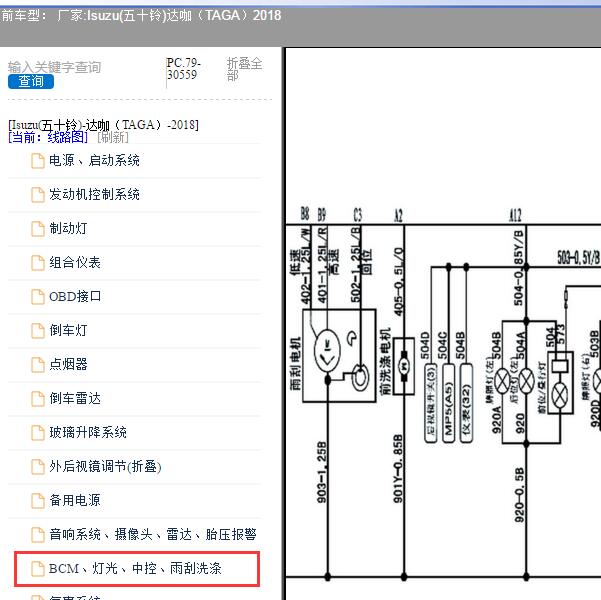Click the 903-1.25B wire label

click(321, 472)
